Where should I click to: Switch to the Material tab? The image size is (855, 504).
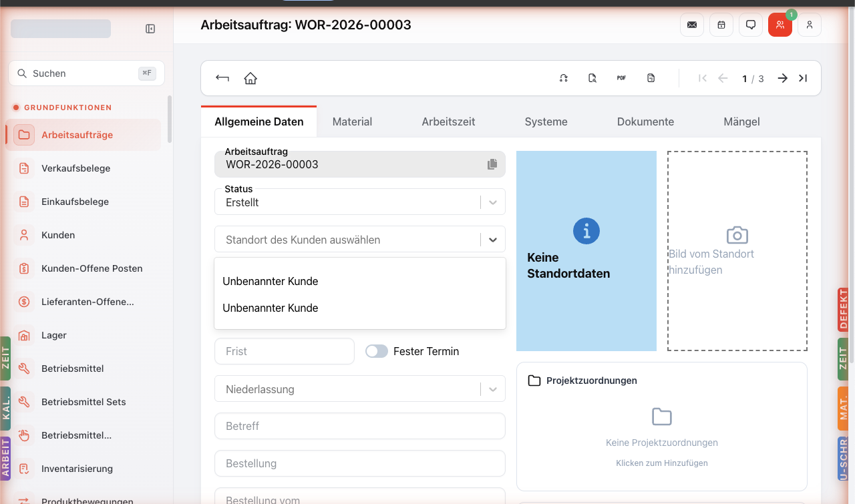click(x=352, y=121)
